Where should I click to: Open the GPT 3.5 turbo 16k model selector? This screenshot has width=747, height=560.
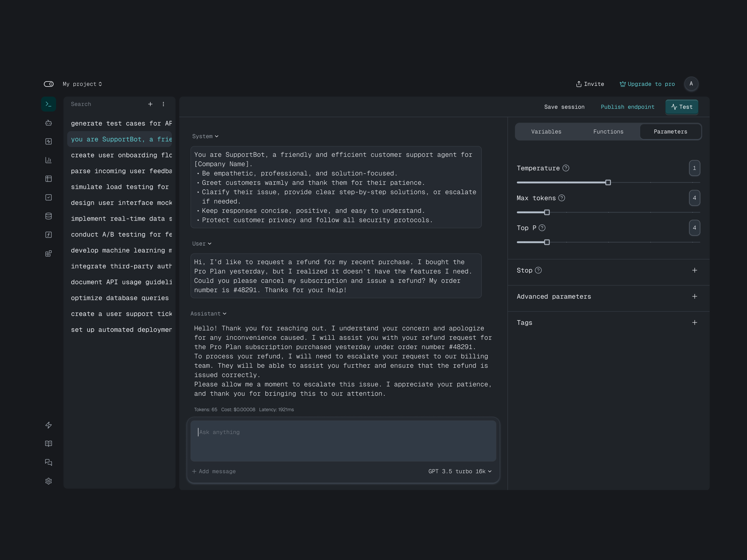(460, 471)
